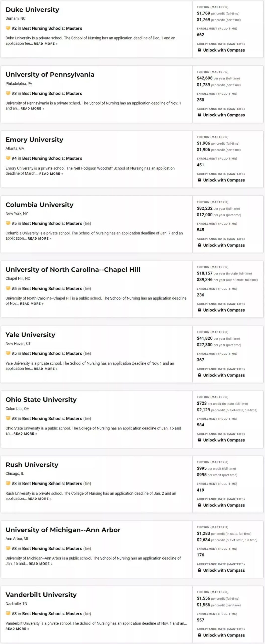
Task: Open the University of Pennsylvania title link
Action: [x=50, y=74]
